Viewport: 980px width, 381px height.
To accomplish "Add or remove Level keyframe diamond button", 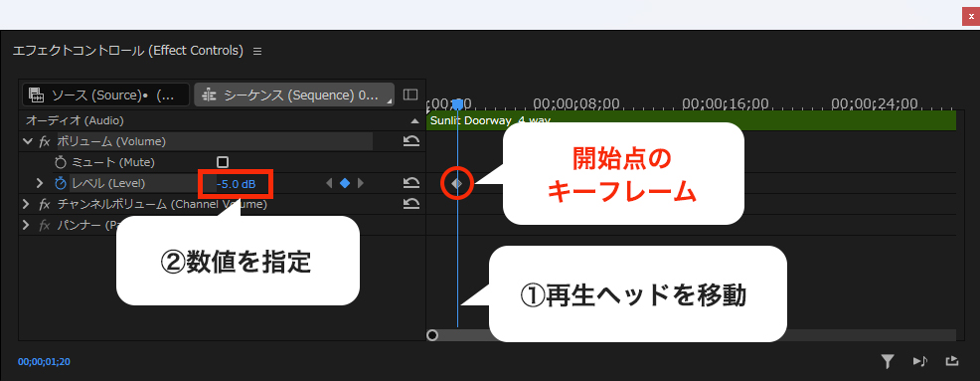I will coord(344,183).
